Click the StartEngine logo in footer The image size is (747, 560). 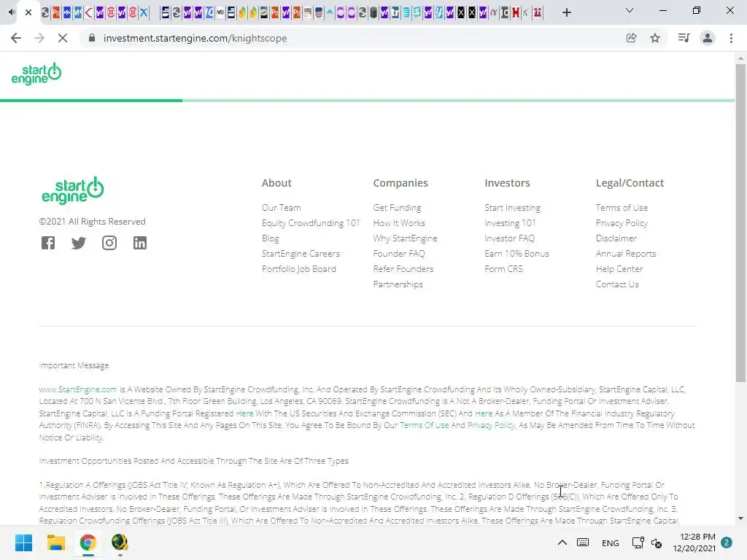tap(73, 190)
